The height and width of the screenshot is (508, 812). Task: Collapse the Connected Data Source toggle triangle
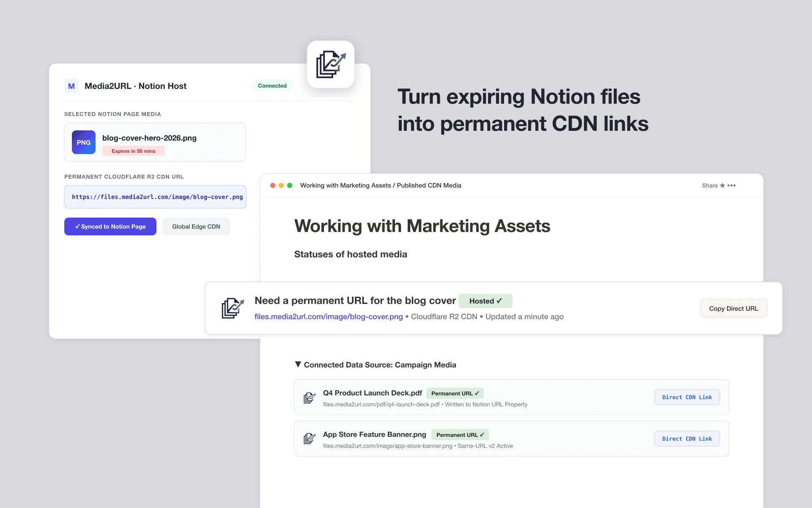point(298,364)
